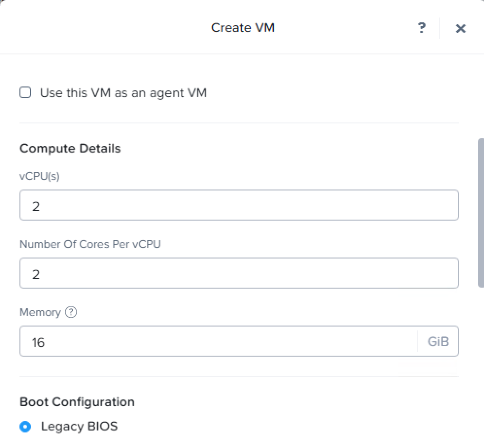Click the Create VM dialog title

point(242,28)
